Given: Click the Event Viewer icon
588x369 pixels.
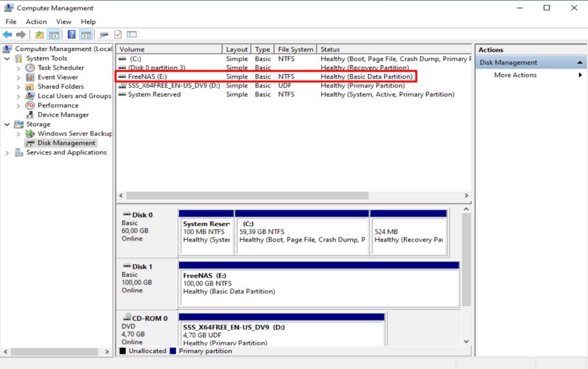Looking at the screenshot, I should [x=30, y=77].
